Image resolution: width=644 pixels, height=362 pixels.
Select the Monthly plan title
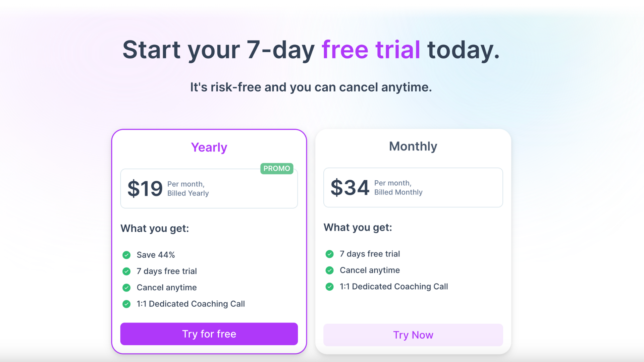pyautogui.click(x=413, y=146)
